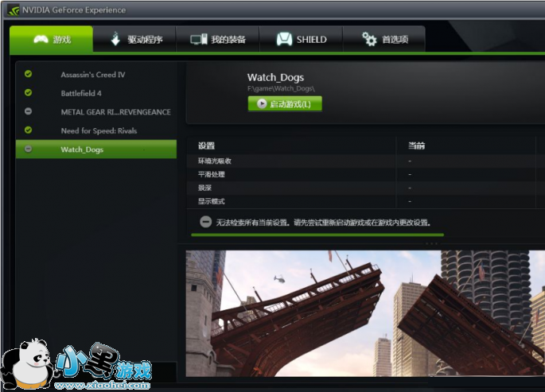
Task: Click the 平滑处理 setting row
Action: [x=366, y=174]
